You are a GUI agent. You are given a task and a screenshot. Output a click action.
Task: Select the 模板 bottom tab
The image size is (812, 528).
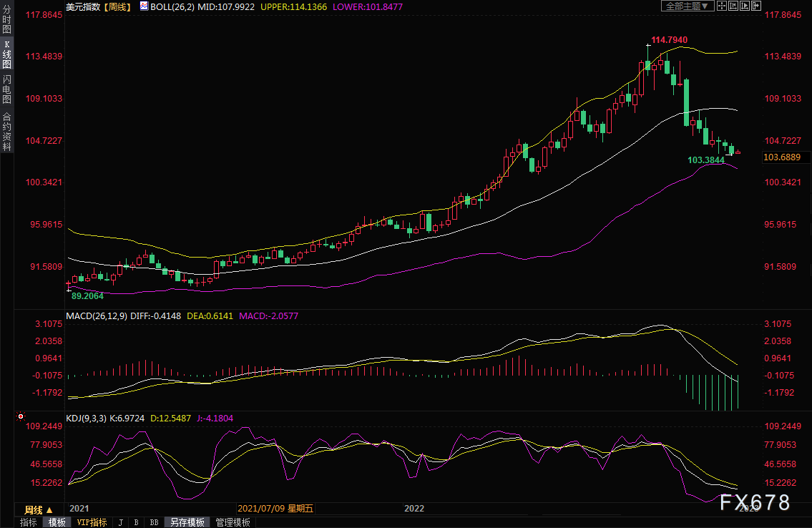pyautogui.click(x=57, y=522)
